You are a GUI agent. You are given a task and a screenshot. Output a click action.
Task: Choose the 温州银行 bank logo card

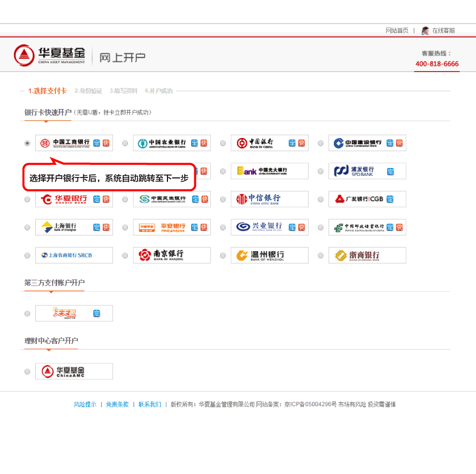(270, 255)
